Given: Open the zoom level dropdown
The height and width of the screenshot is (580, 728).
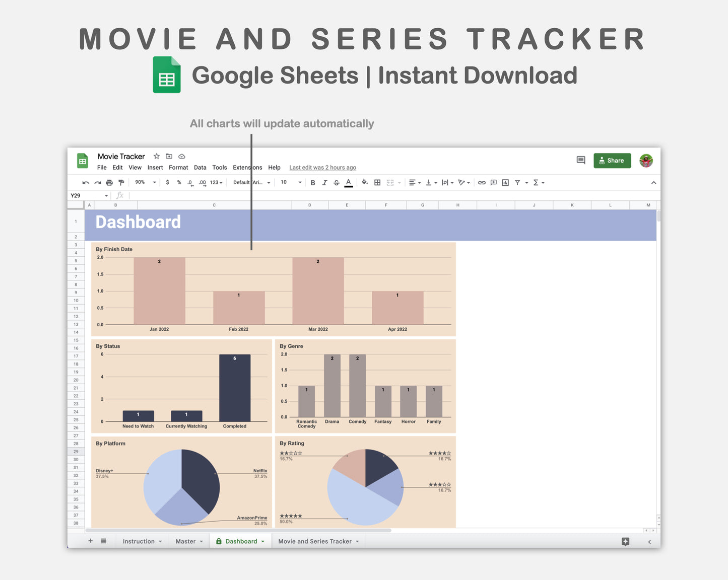Looking at the screenshot, I should click(146, 183).
